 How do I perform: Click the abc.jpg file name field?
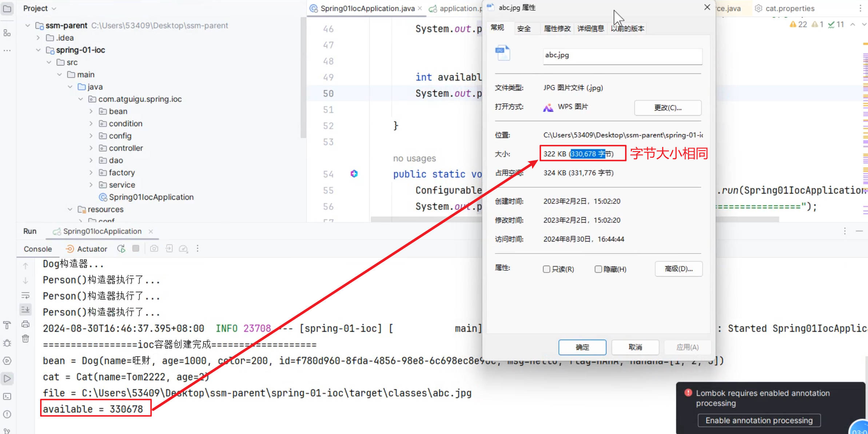pyautogui.click(x=622, y=56)
